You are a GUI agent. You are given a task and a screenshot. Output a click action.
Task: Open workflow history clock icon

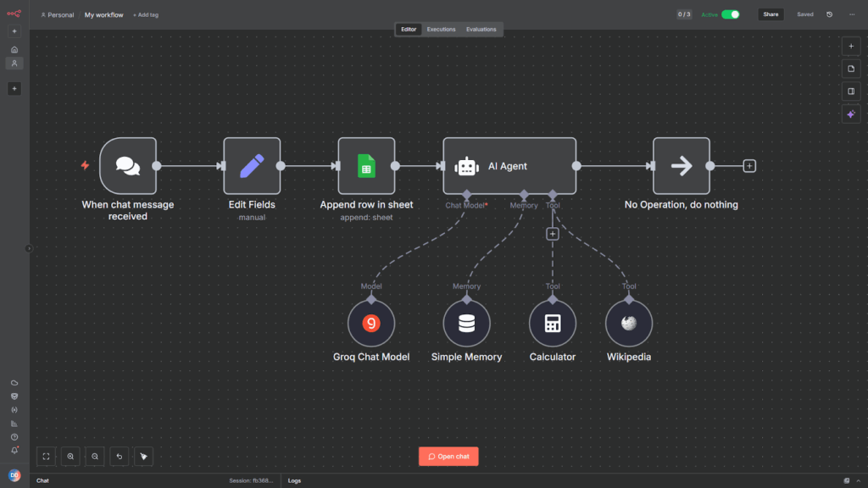[x=829, y=14]
